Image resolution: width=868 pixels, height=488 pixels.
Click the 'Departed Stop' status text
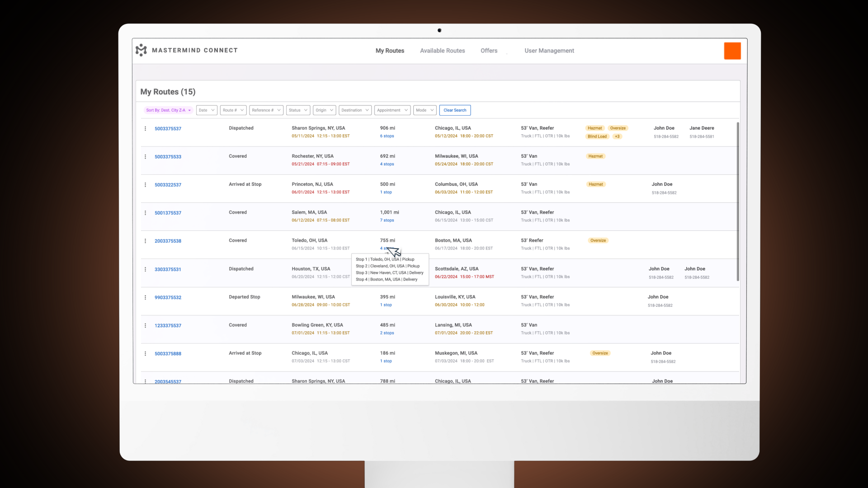coord(245,297)
